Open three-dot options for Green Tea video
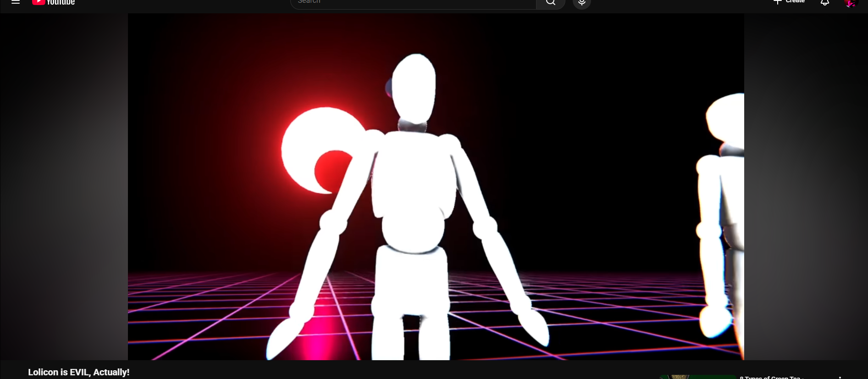This screenshot has width=868, height=379. 840,377
